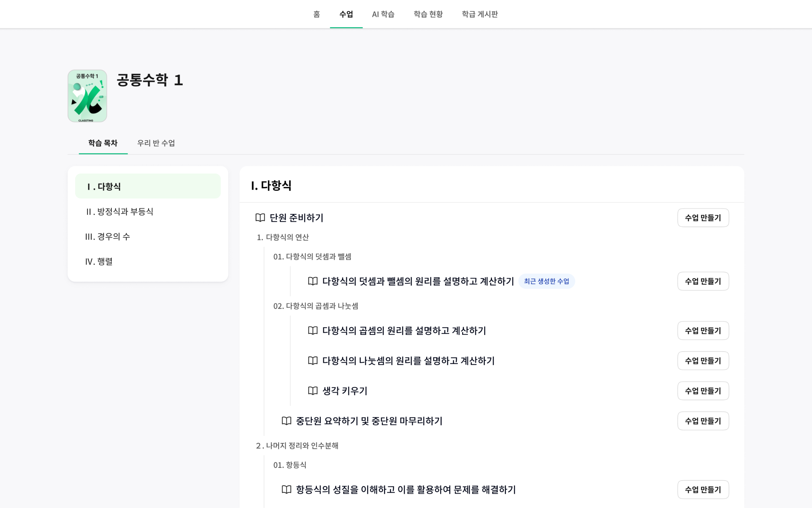Screen dimensions: 812x508
Task: Go to 홈 in top navigation
Action: (x=316, y=14)
